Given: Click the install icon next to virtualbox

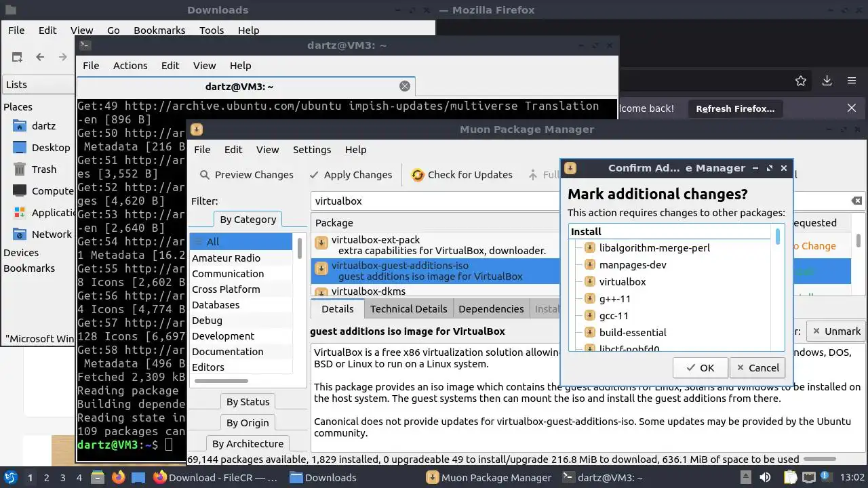Looking at the screenshot, I should (590, 282).
